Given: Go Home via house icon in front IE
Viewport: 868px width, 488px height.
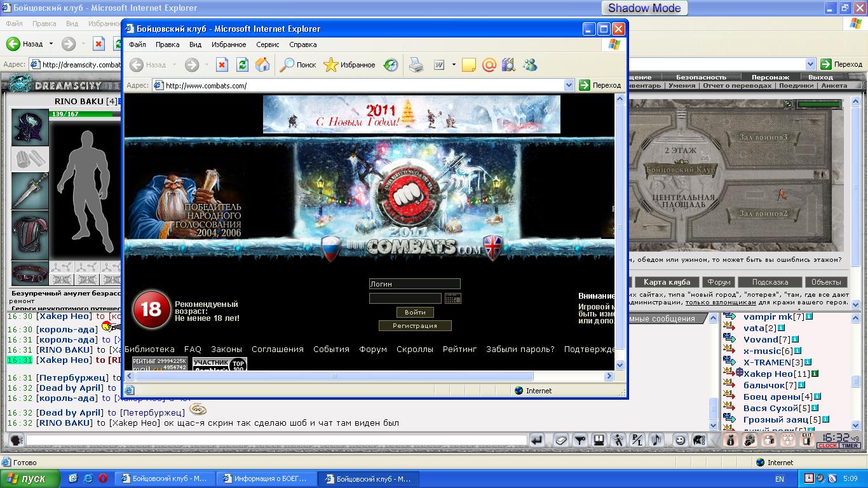Looking at the screenshot, I should 262,65.
